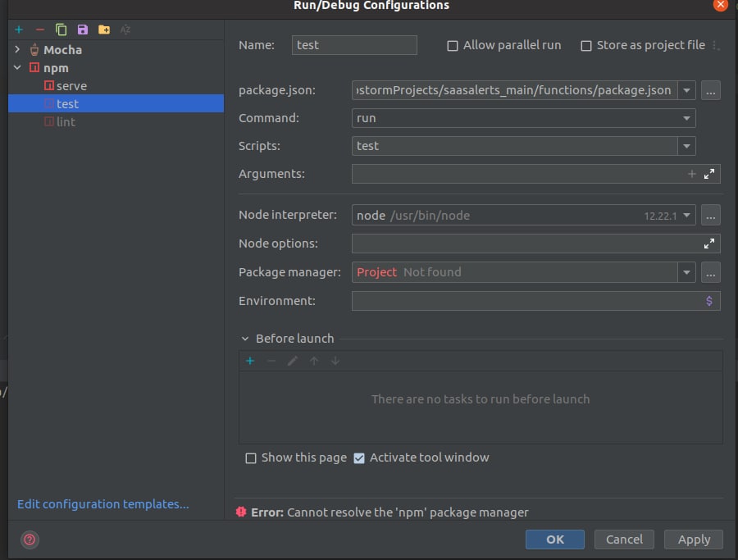
Task: Expand the Arguments field with arrows icon
Action: pyautogui.click(x=709, y=174)
